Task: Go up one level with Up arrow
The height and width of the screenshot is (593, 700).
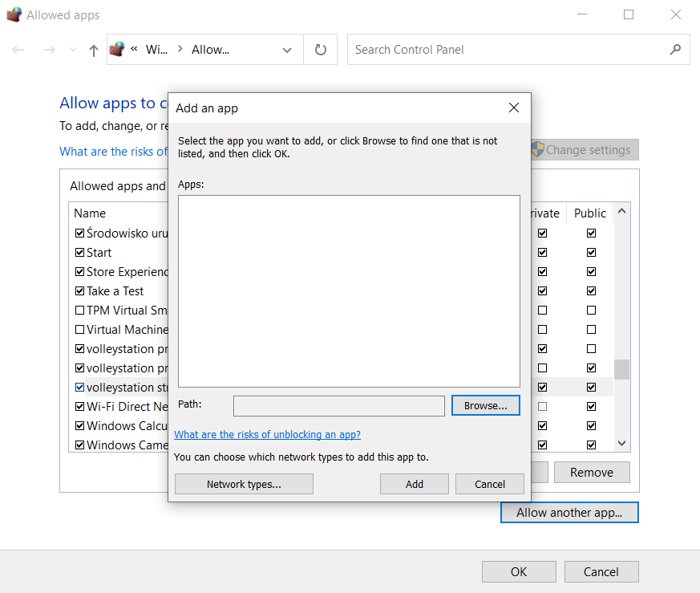Action: 94,50
